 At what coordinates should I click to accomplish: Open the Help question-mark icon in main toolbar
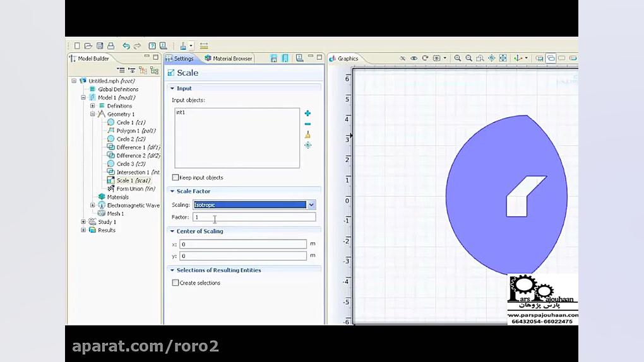(152, 46)
